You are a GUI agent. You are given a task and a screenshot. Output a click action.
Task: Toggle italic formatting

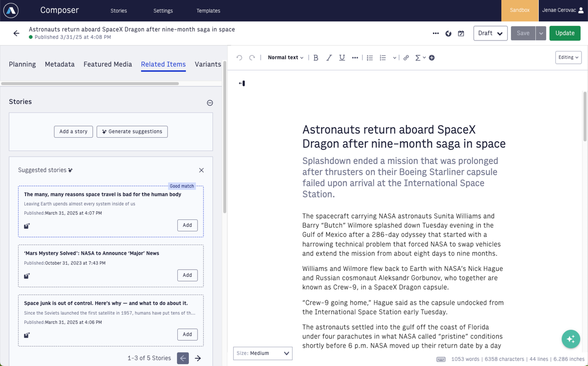(329, 57)
